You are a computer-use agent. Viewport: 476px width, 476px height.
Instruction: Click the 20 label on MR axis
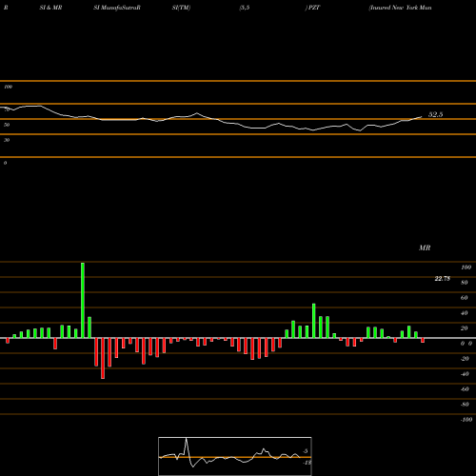[465, 328]
